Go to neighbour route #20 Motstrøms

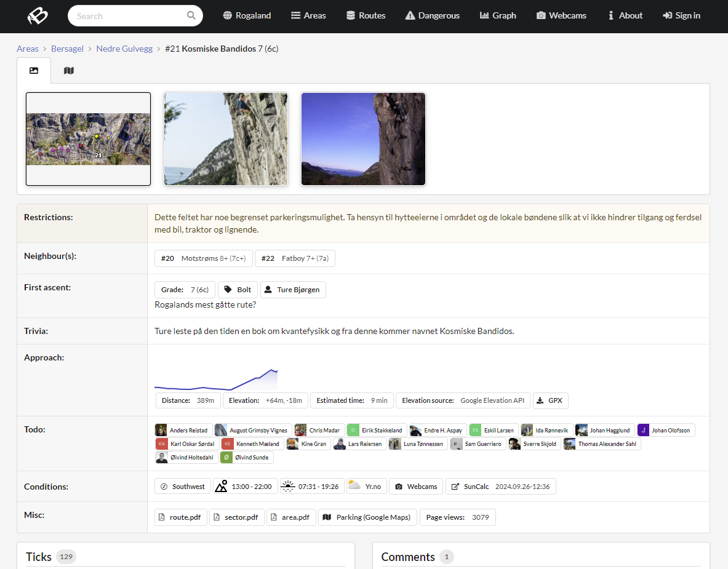[x=203, y=258]
